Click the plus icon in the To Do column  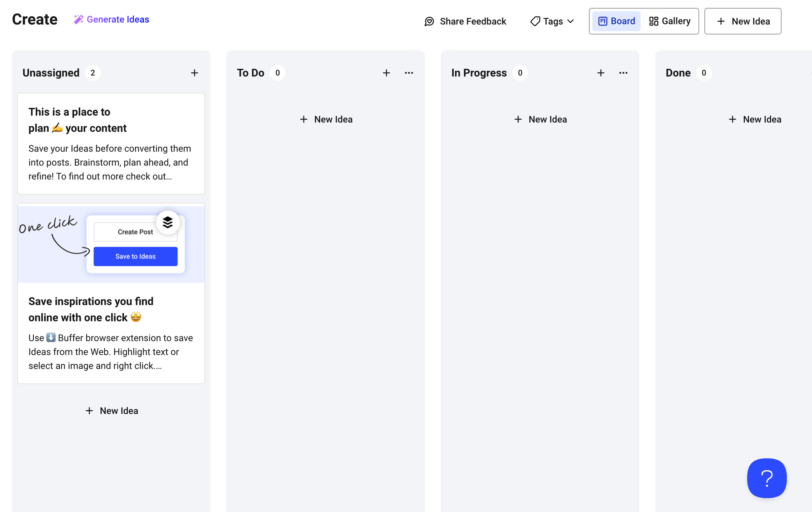point(386,73)
